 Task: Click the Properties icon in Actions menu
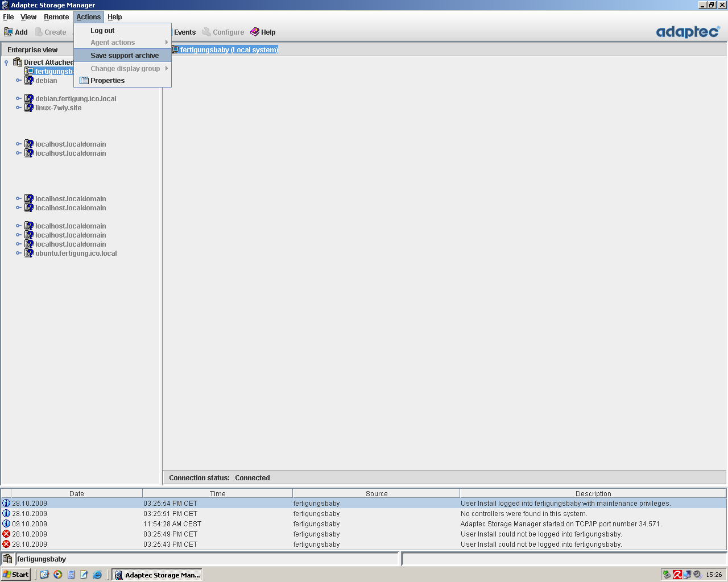[84, 81]
